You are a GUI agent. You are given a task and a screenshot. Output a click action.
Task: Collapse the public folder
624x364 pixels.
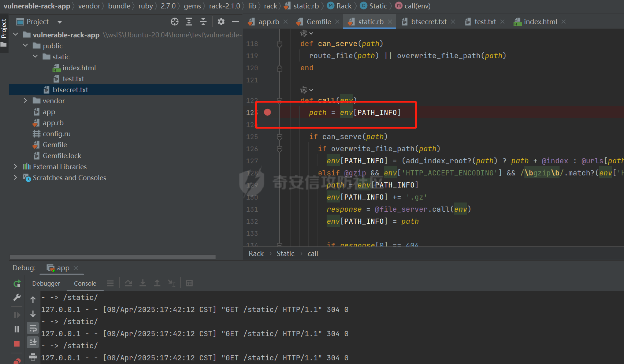click(x=25, y=45)
